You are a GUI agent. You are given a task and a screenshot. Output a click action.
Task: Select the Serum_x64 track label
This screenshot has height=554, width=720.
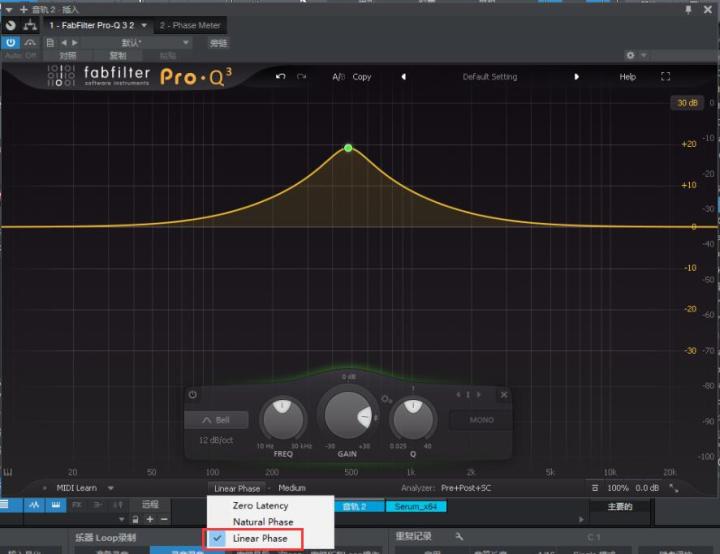pos(416,506)
